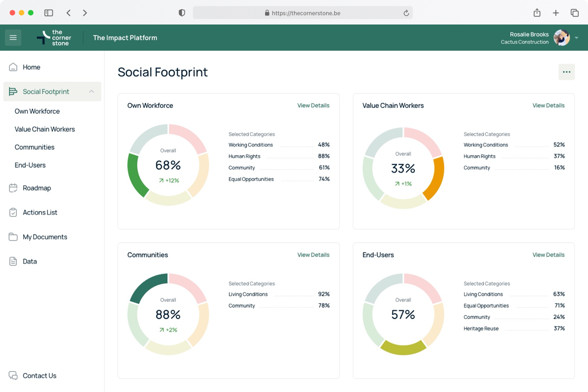This screenshot has height=392, width=588.
Task: Click the privacy shield icon
Action: click(182, 13)
